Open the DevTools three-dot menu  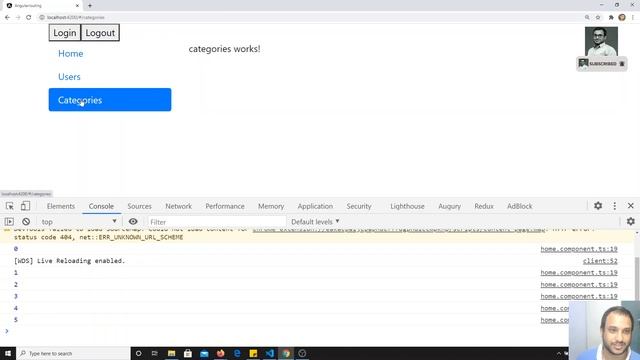pyautogui.click(x=615, y=206)
